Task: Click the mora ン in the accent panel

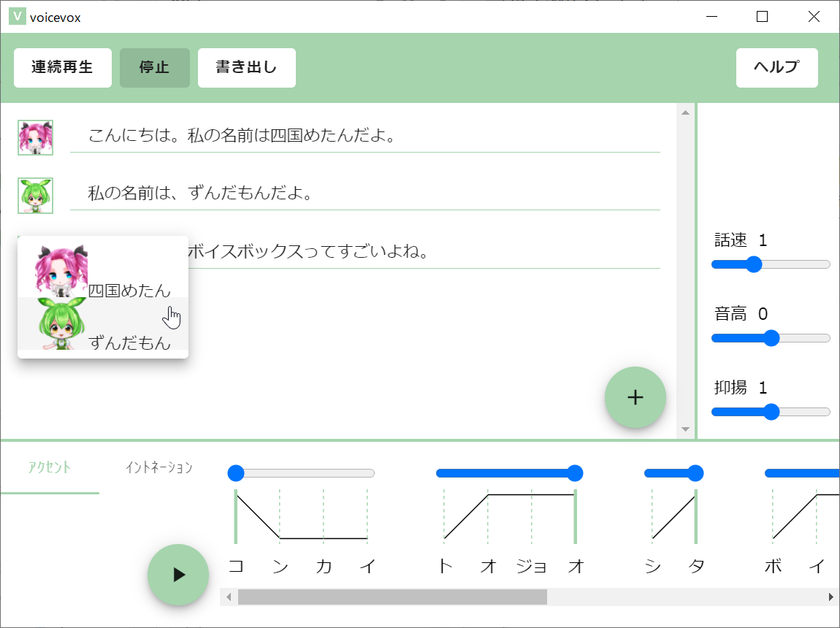Action: point(280,566)
